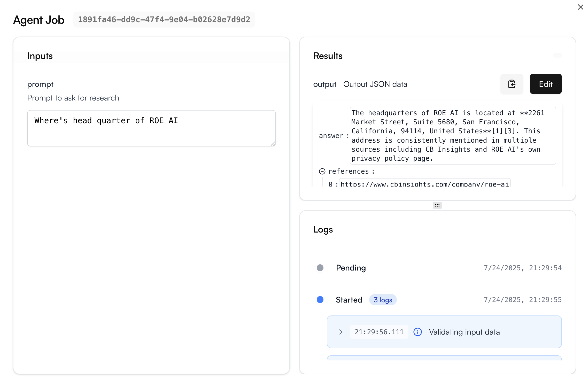This screenshot has width=588, height=386.
Task: Click the Started timestamp 21:29:55
Action: click(x=523, y=300)
